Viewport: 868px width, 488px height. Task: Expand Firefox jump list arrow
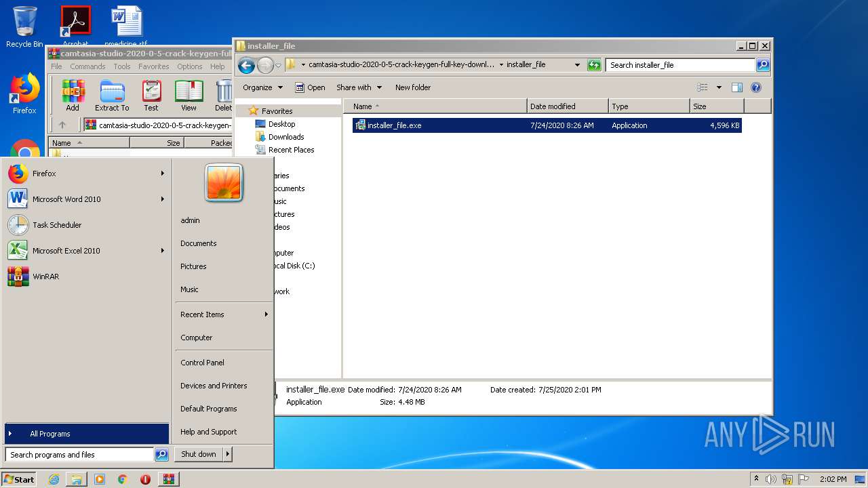pyautogui.click(x=163, y=174)
